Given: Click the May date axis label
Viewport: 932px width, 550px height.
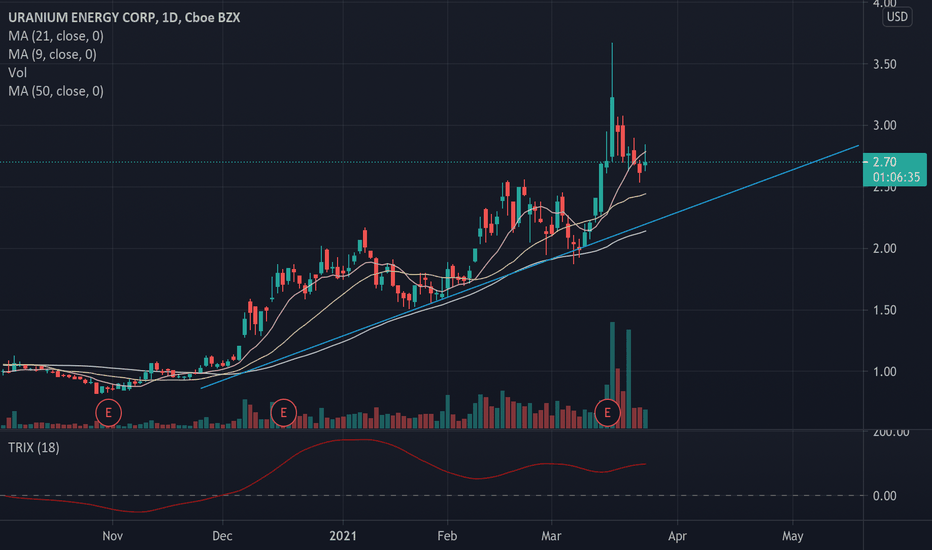Looking at the screenshot, I should pyautogui.click(x=792, y=536).
